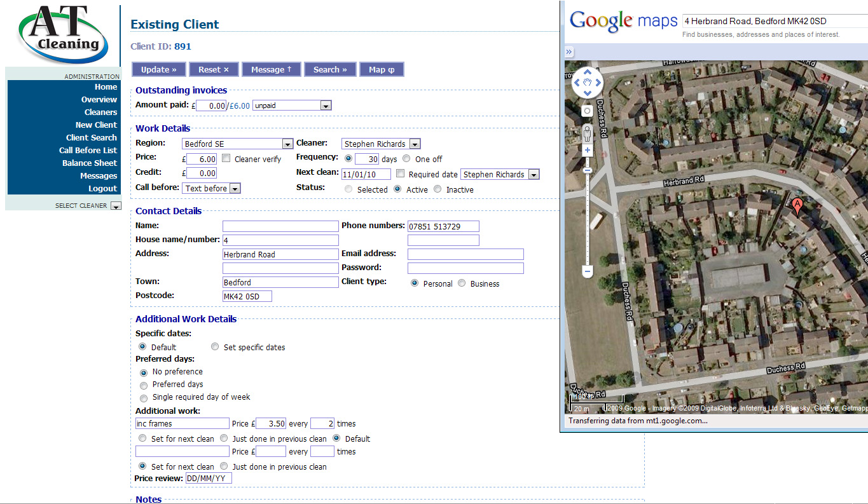Screen dimensions: 868x504
Task: Choose Business client type
Action: point(462,283)
